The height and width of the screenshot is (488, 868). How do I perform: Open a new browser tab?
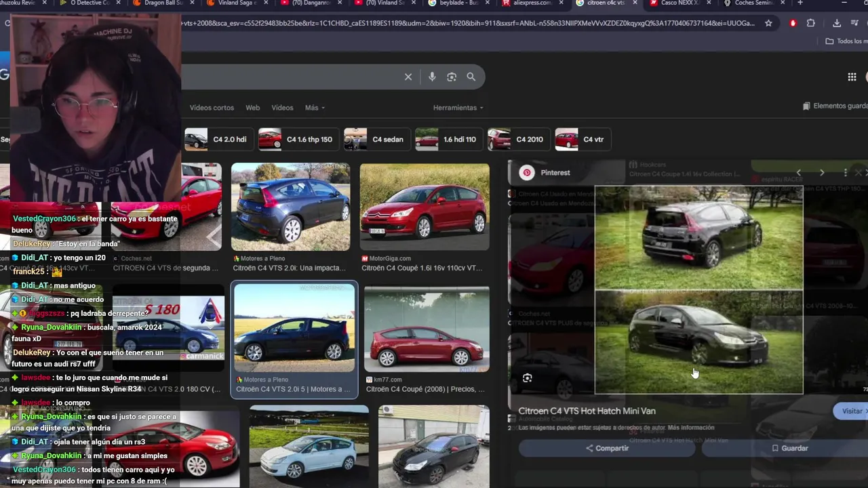(x=800, y=3)
